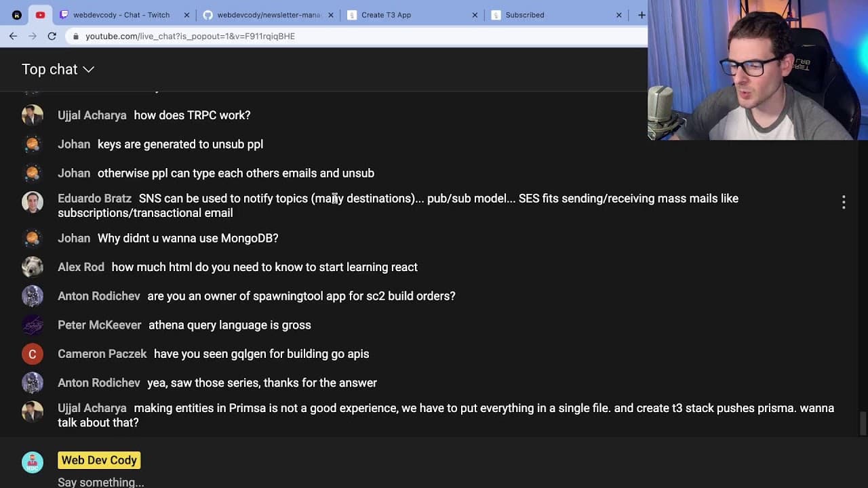The width and height of the screenshot is (868, 488).
Task: Close the Create T3 App tab
Action: tap(475, 15)
